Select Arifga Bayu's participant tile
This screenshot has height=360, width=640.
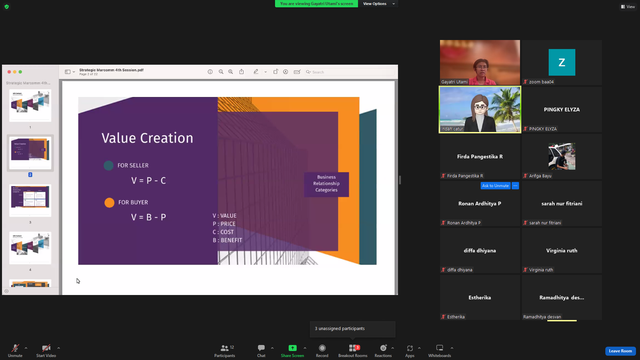(x=562, y=157)
